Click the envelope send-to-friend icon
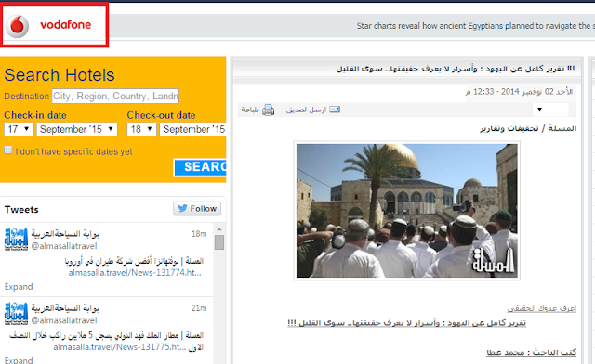595x364 pixels. [x=335, y=110]
